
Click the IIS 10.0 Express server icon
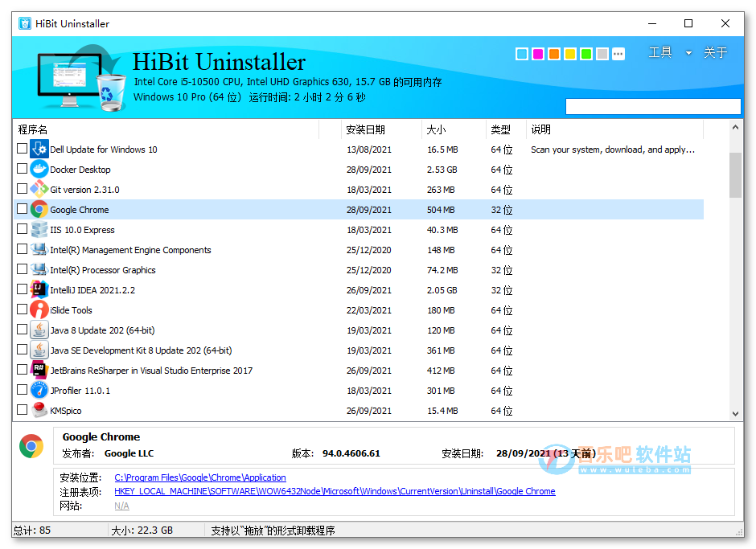39,229
